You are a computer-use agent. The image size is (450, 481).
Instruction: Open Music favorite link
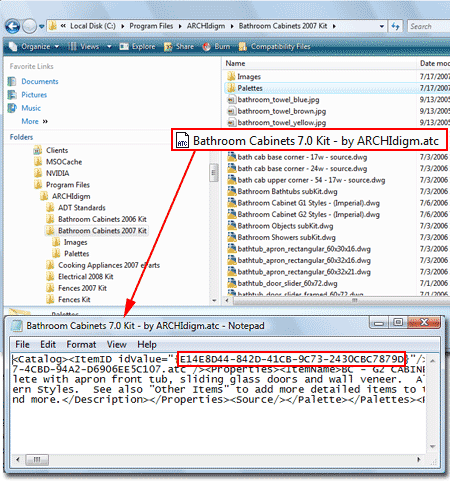tap(31, 108)
